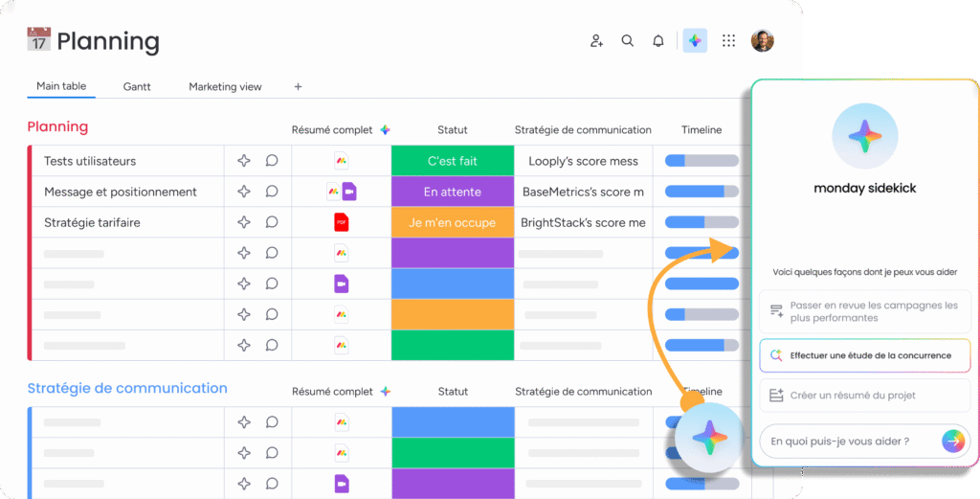Choose Effectuer une étude de la concurrence
The height and width of the screenshot is (499, 980).
pos(865,355)
